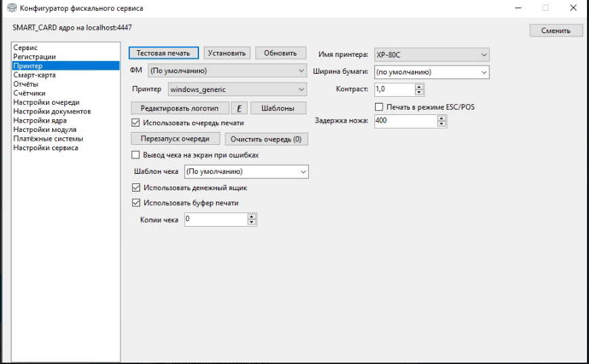
Task: Open 'Настройки очереди' in sidebar
Action: coord(66,102)
